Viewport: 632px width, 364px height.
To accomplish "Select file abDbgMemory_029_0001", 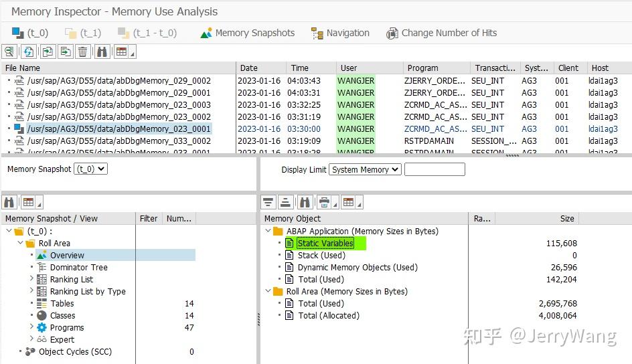I will pyautogui.click(x=119, y=92).
